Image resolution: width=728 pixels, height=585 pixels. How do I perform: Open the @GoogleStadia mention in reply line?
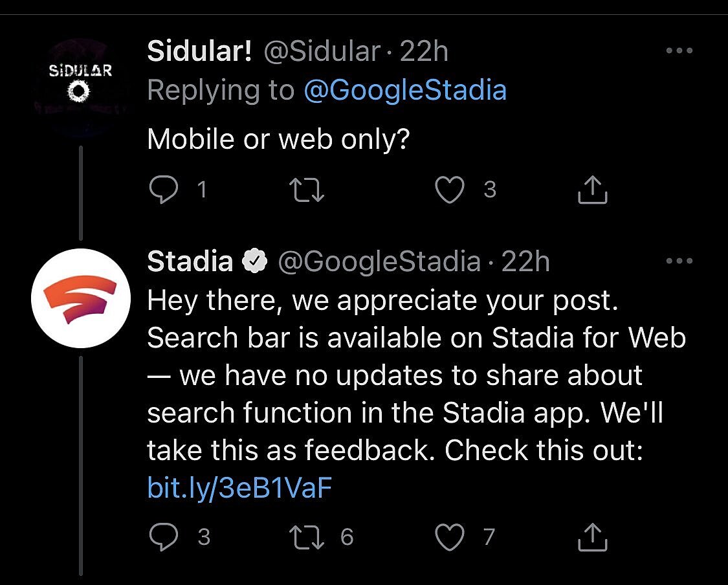(404, 90)
